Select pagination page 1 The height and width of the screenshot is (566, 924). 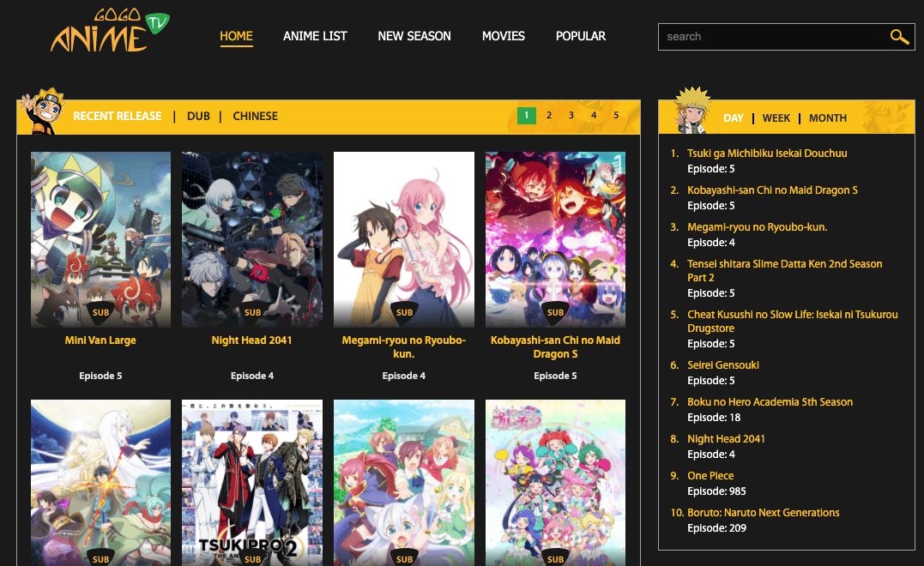(x=527, y=116)
